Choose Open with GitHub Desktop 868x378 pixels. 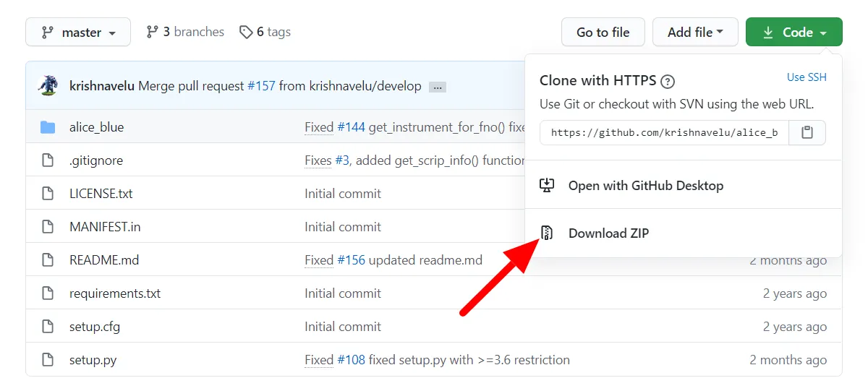645,186
